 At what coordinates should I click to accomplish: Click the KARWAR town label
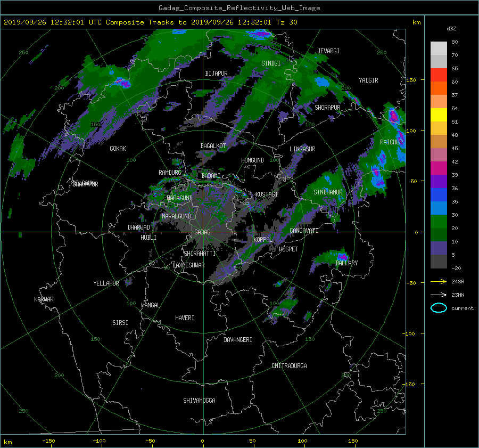click(44, 299)
